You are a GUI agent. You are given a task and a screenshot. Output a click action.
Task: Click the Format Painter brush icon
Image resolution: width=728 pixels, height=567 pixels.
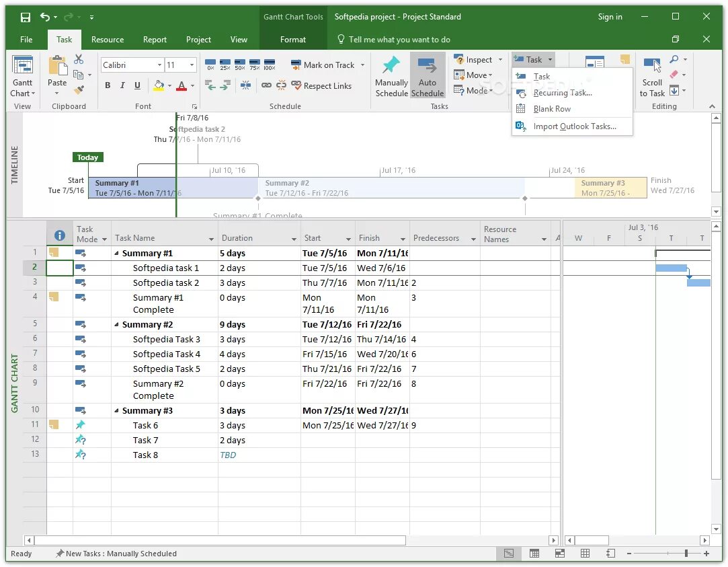[x=79, y=89]
